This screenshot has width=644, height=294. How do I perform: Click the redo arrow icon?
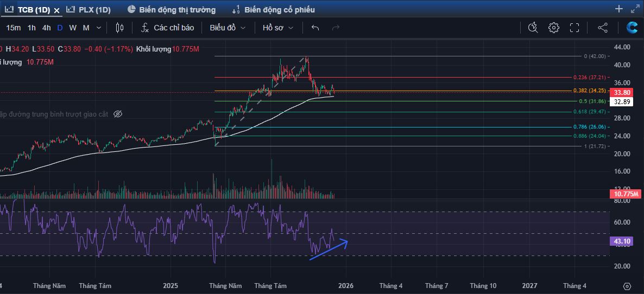pos(336,28)
